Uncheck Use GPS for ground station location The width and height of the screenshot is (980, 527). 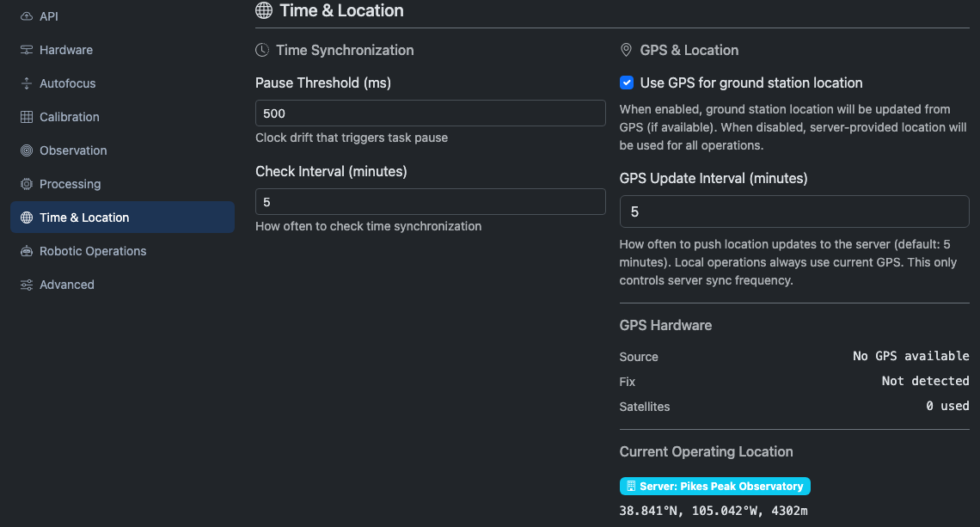click(x=626, y=83)
